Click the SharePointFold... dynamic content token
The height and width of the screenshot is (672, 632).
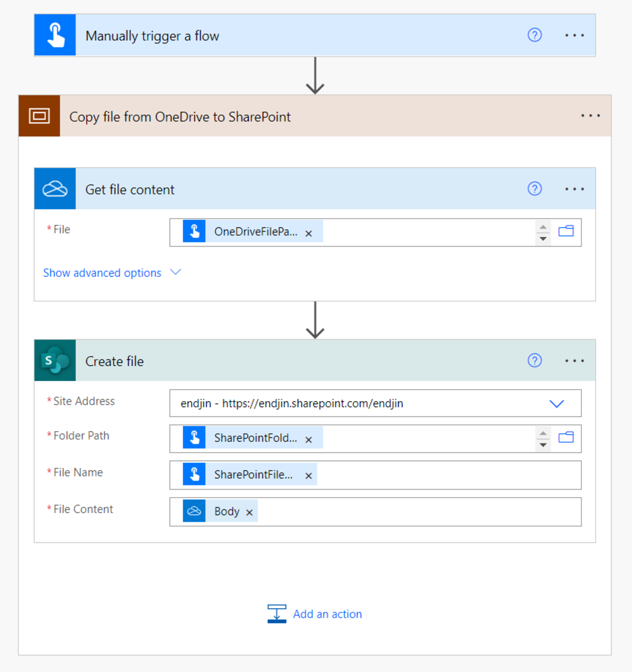click(x=253, y=438)
